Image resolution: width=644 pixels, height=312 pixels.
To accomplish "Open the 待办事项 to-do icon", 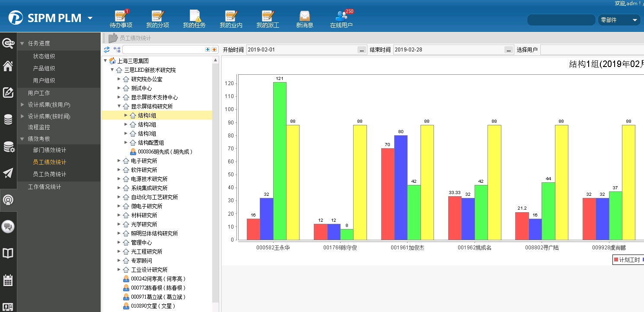I will point(121,17).
